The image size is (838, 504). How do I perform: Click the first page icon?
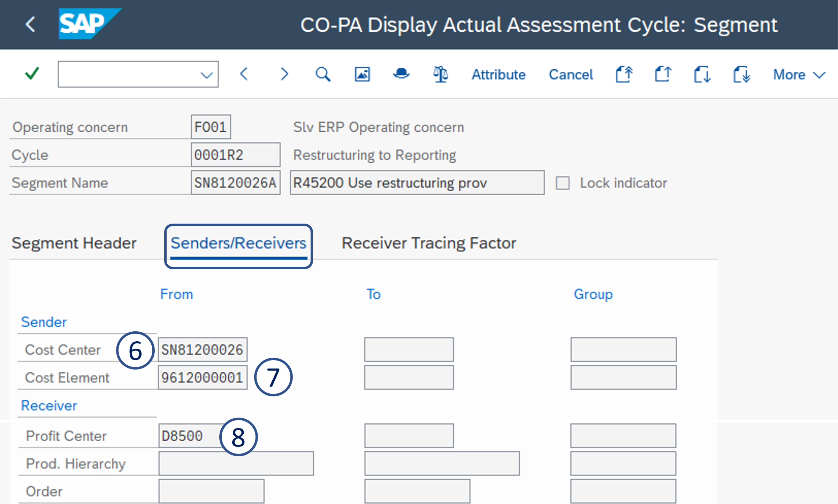[x=624, y=74]
